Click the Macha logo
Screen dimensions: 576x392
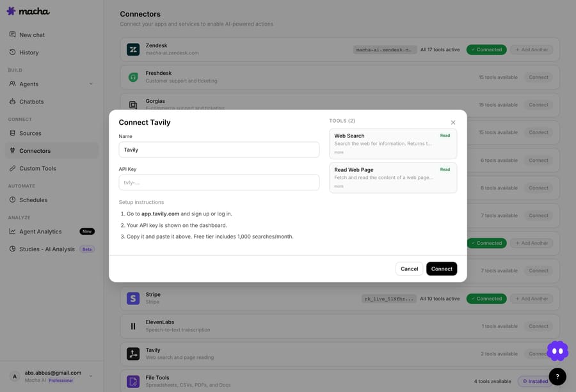coord(28,12)
